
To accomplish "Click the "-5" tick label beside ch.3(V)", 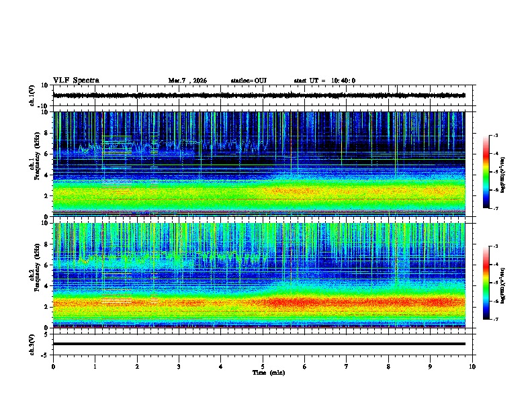I will tap(45, 355).
